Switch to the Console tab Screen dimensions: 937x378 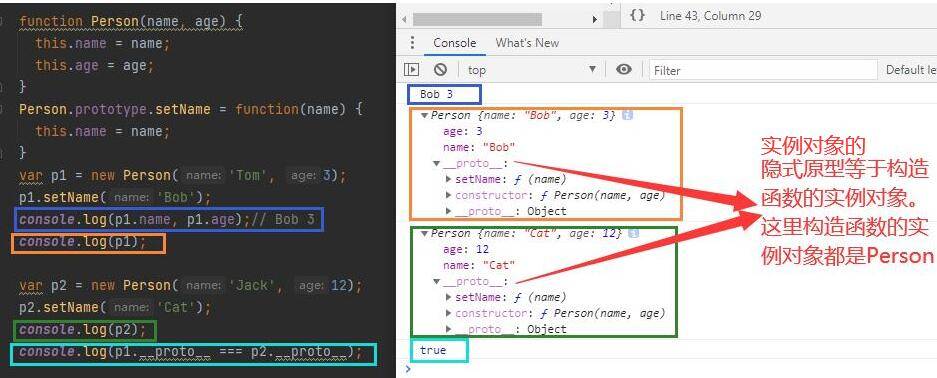[455, 43]
